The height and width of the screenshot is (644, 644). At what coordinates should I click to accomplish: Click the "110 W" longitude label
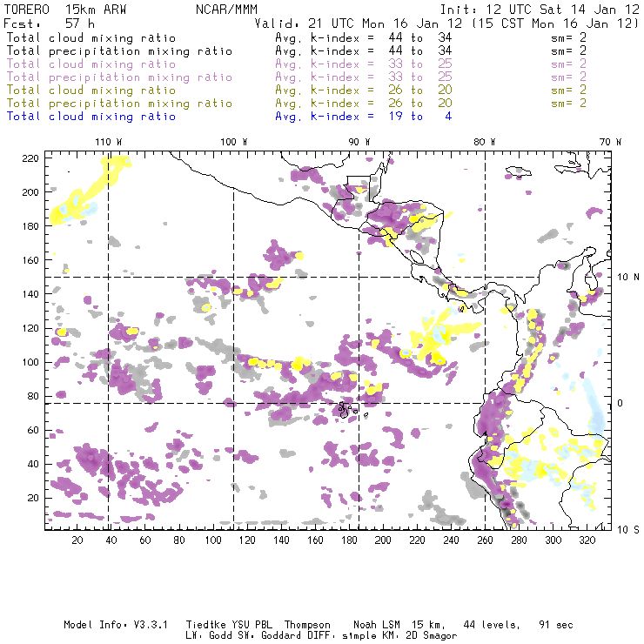coord(109,142)
